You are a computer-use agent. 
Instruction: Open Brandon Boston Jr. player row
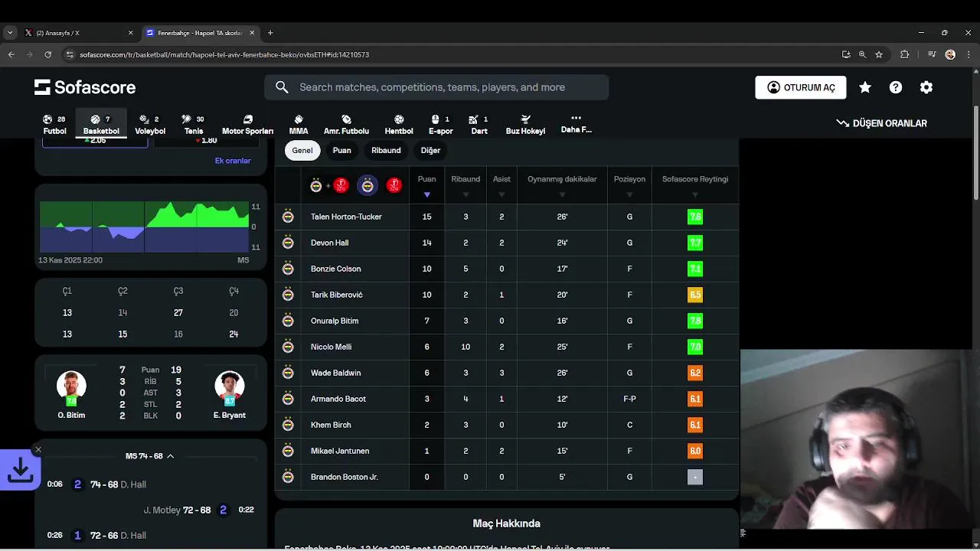pos(507,477)
